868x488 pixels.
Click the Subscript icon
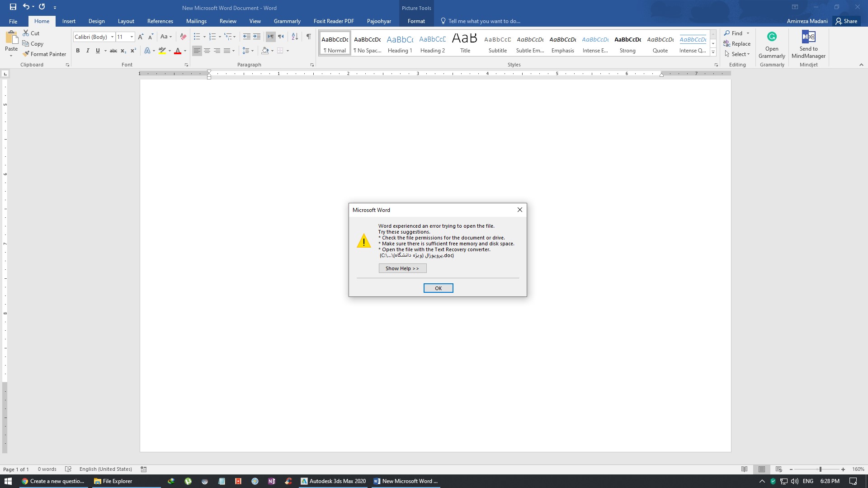[123, 51]
